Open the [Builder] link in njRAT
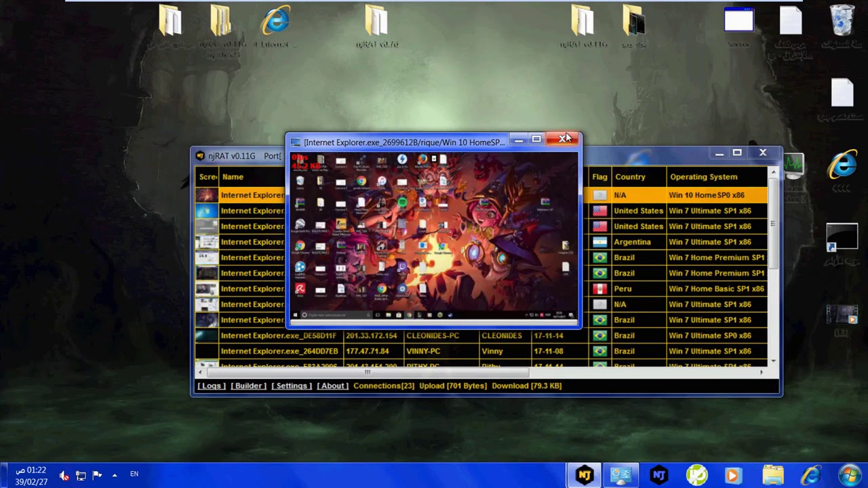 (248, 386)
